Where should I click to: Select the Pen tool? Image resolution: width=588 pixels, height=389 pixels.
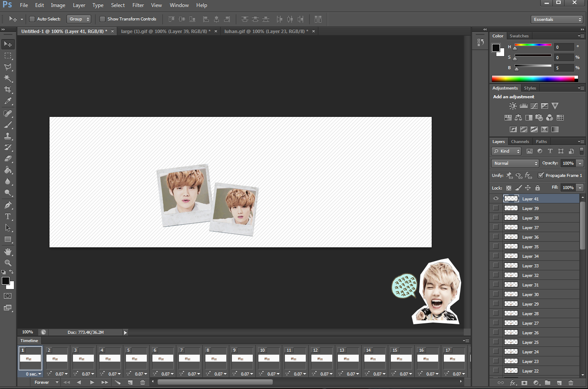8,205
